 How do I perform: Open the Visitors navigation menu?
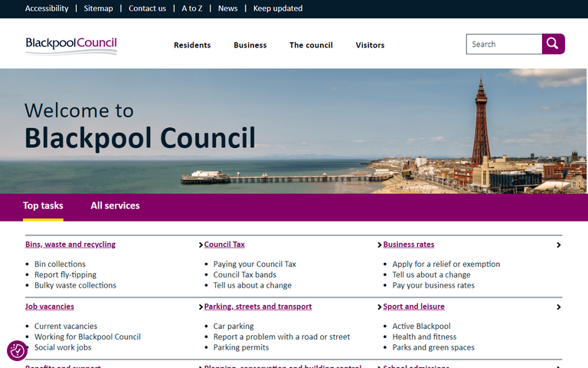coord(370,45)
